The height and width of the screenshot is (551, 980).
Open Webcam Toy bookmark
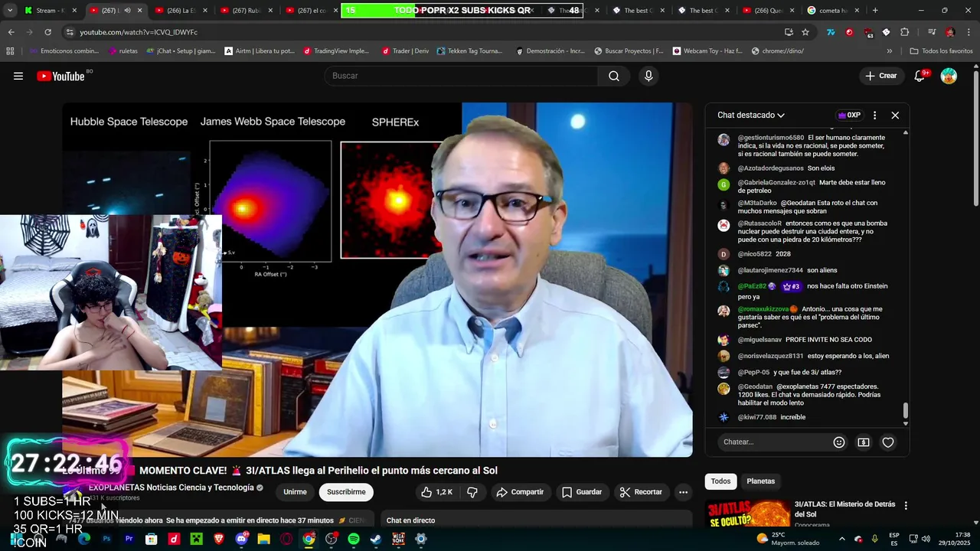pos(707,51)
